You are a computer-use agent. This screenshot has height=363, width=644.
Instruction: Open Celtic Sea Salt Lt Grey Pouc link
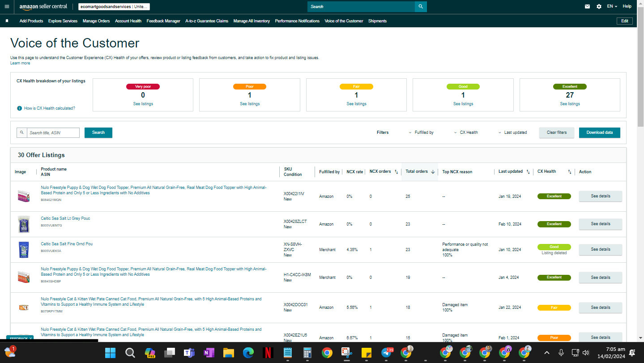click(x=65, y=218)
